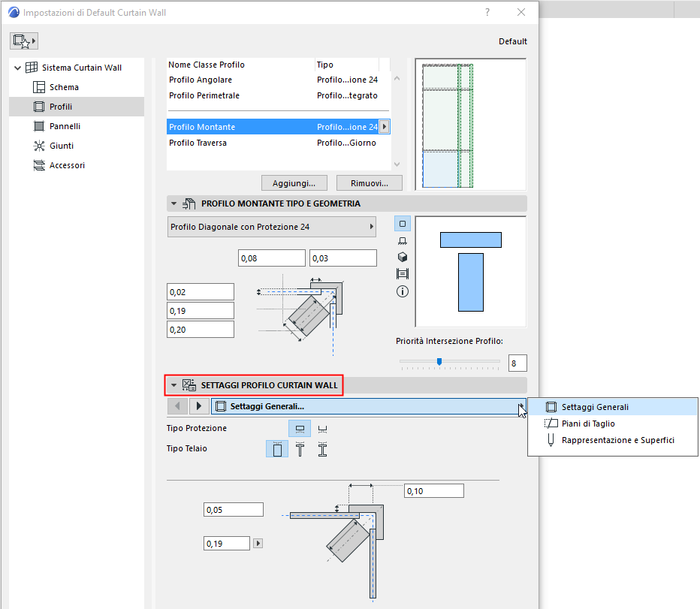This screenshot has width=700, height=609.
Task: Switch preview to 3D cube view
Action: (403, 257)
